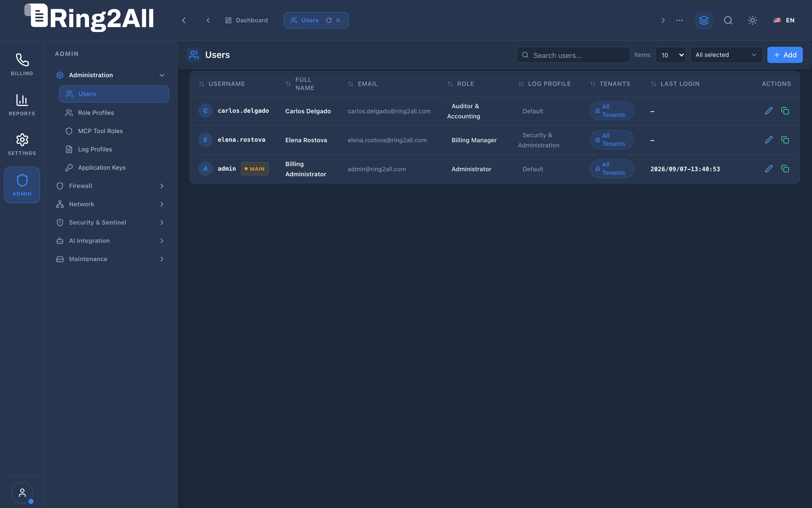Open Log Profiles menu item
812x508 pixels.
[x=114, y=149]
